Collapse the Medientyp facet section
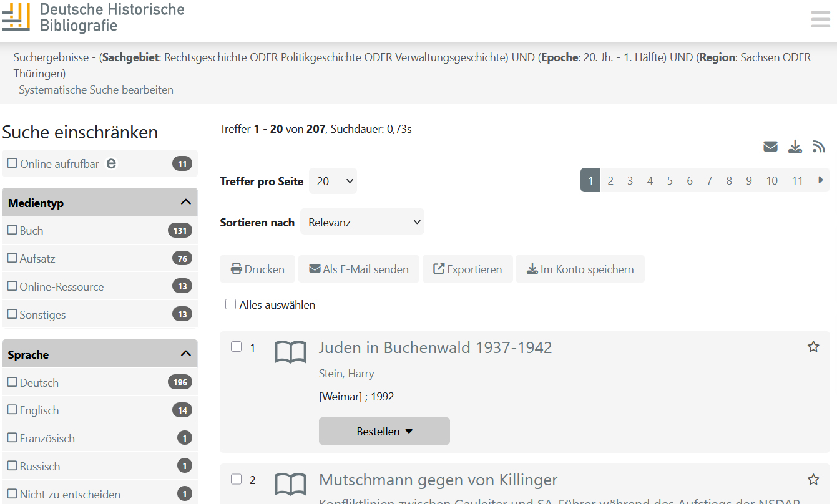The height and width of the screenshot is (504, 837). 185,202
